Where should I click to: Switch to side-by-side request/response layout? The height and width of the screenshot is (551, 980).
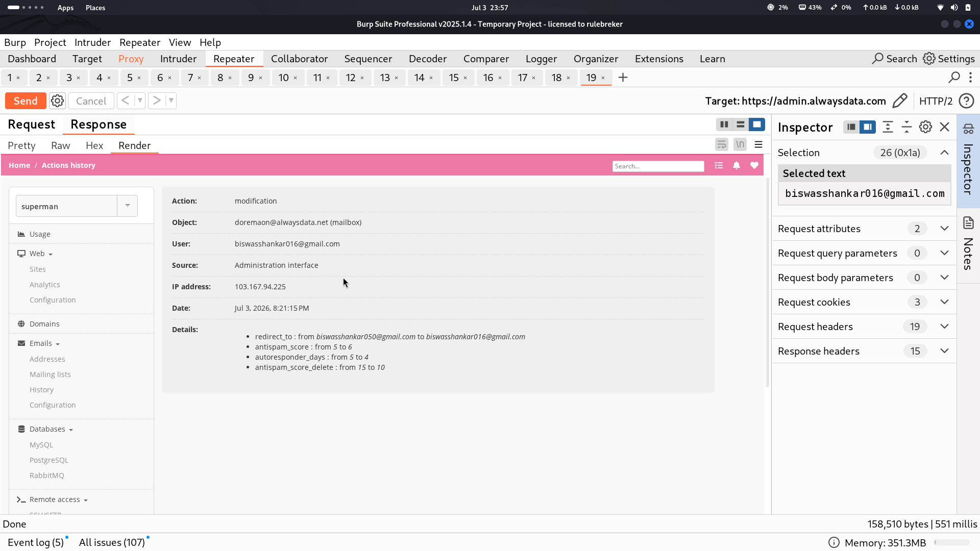click(x=724, y=124)
